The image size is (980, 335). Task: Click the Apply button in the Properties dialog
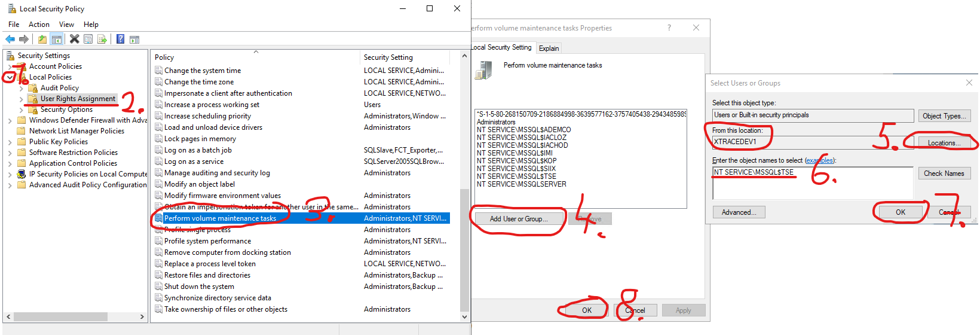(683, 310)
